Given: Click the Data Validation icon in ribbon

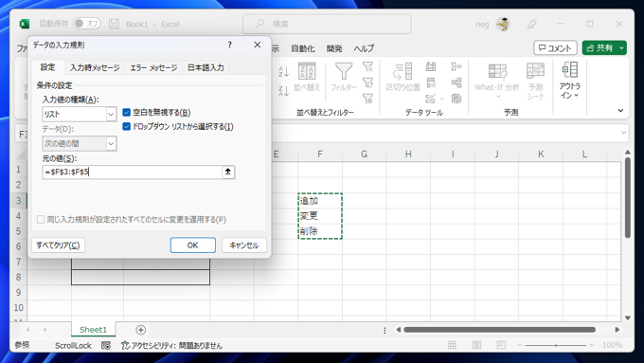Looking at the screenshot, I should 430,99.
